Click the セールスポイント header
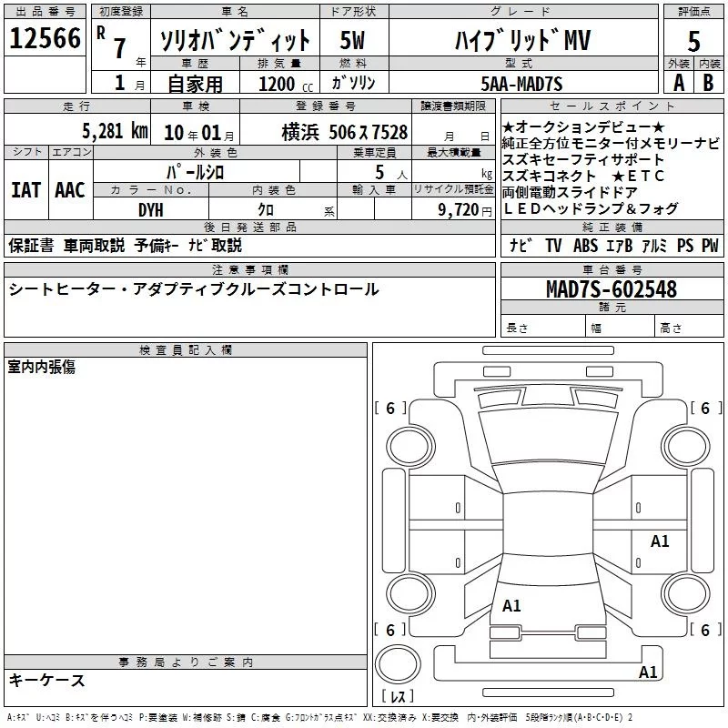This screenshot has height=728, width=728. pos(612,106)
